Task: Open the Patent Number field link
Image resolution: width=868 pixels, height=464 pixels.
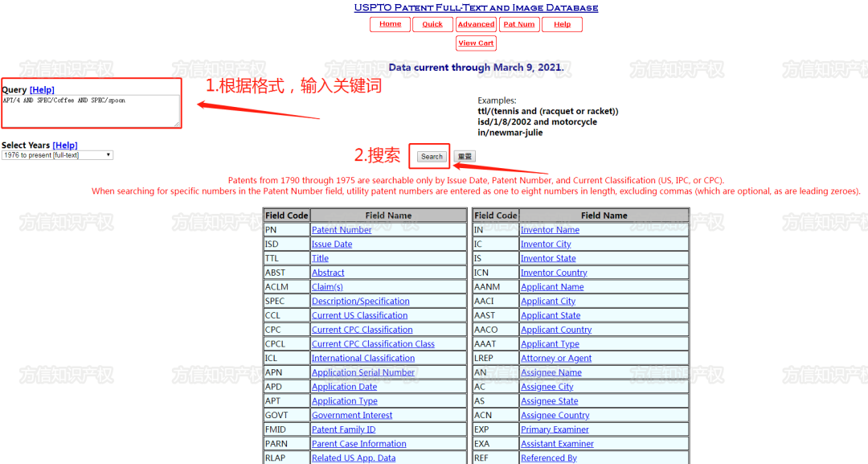Action: [342, 230]
